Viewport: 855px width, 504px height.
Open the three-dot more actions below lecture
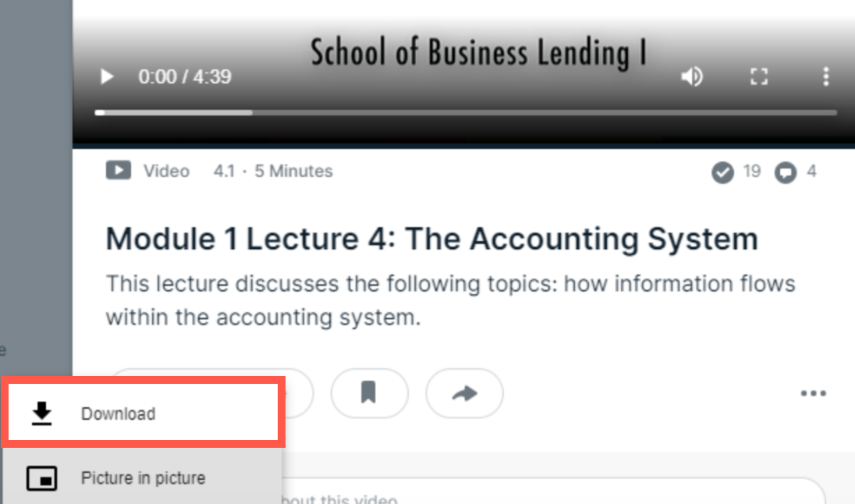coord(813,393)
